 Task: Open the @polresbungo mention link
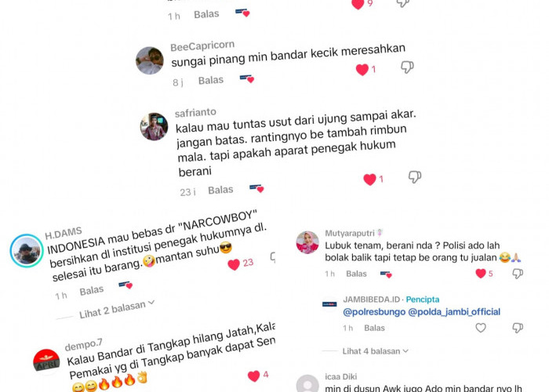(x=374, y=312)
